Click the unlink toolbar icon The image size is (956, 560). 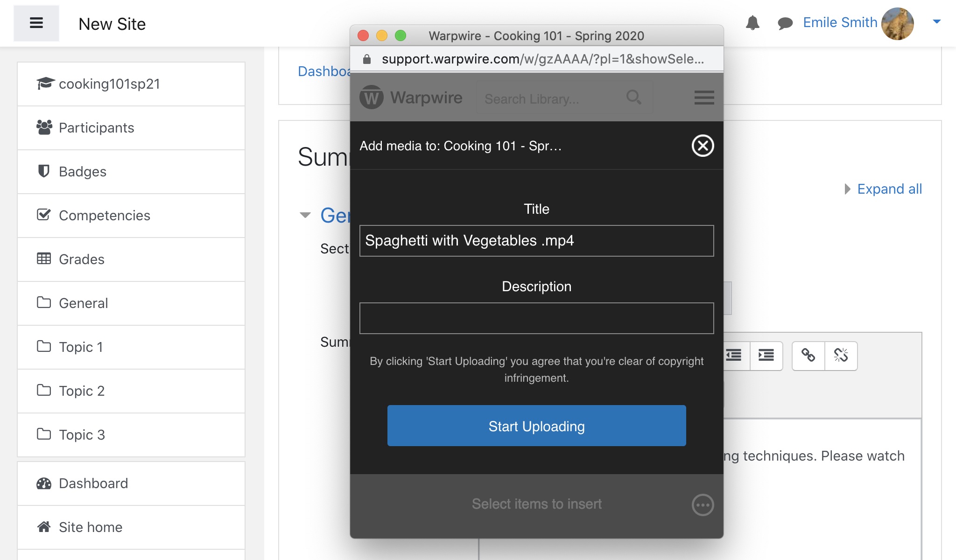pos(841,356)
